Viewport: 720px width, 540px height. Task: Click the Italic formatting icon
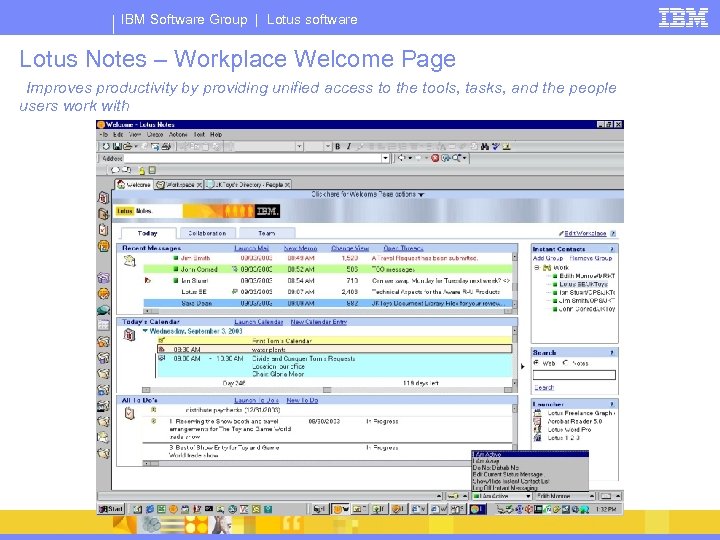click(349, 146)
